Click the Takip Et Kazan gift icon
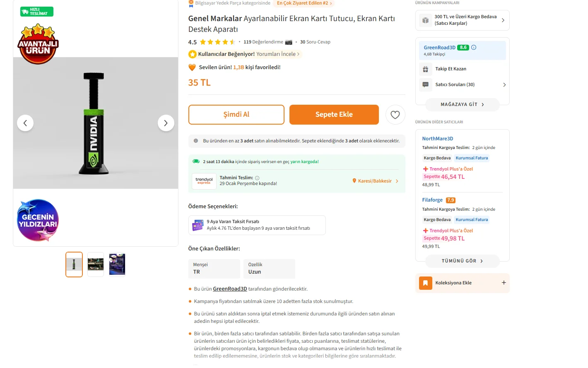 click(x=425, y=69)
